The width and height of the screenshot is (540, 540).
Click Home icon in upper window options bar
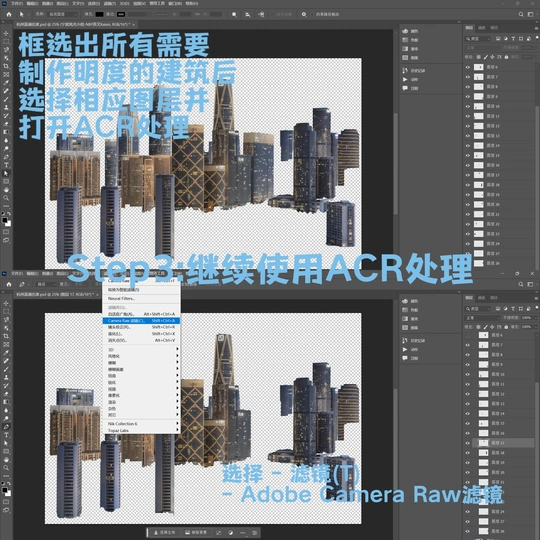[x=9, y=14]
